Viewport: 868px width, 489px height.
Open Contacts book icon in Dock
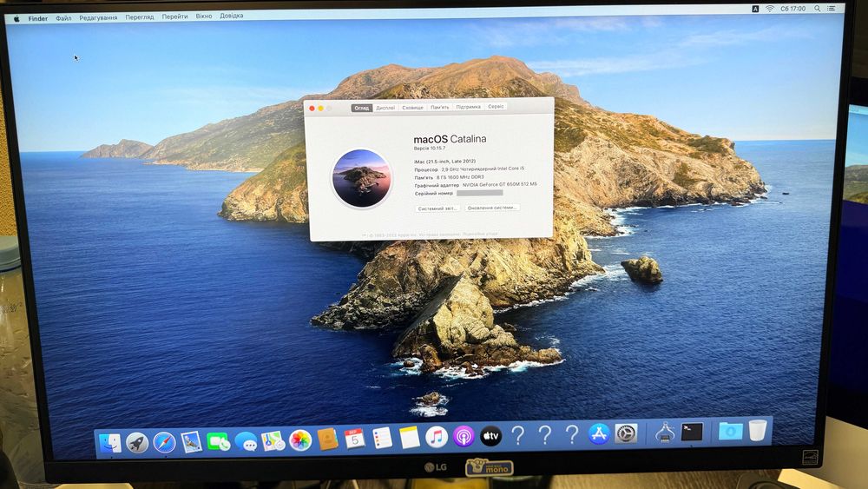pos(328,439)
